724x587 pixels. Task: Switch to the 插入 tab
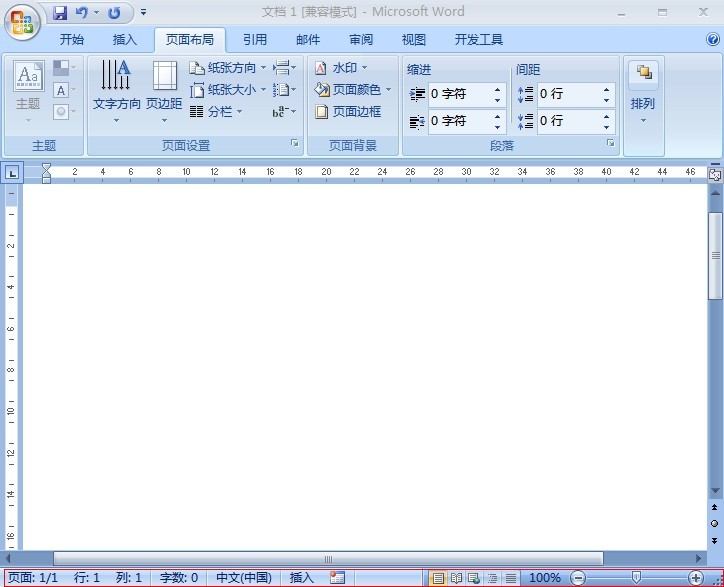[x=125, y=40]
